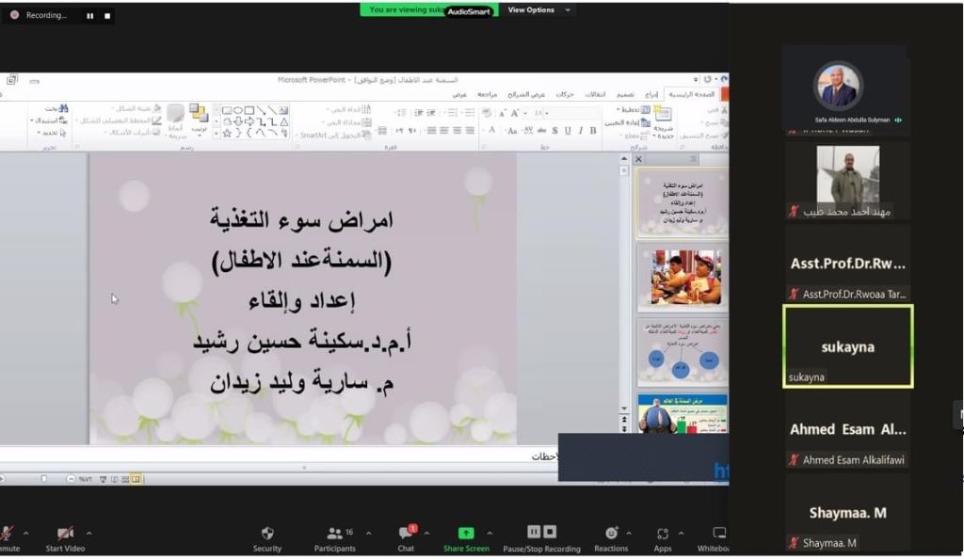Pause the recording from bottom toolbar

click(534, 532)
